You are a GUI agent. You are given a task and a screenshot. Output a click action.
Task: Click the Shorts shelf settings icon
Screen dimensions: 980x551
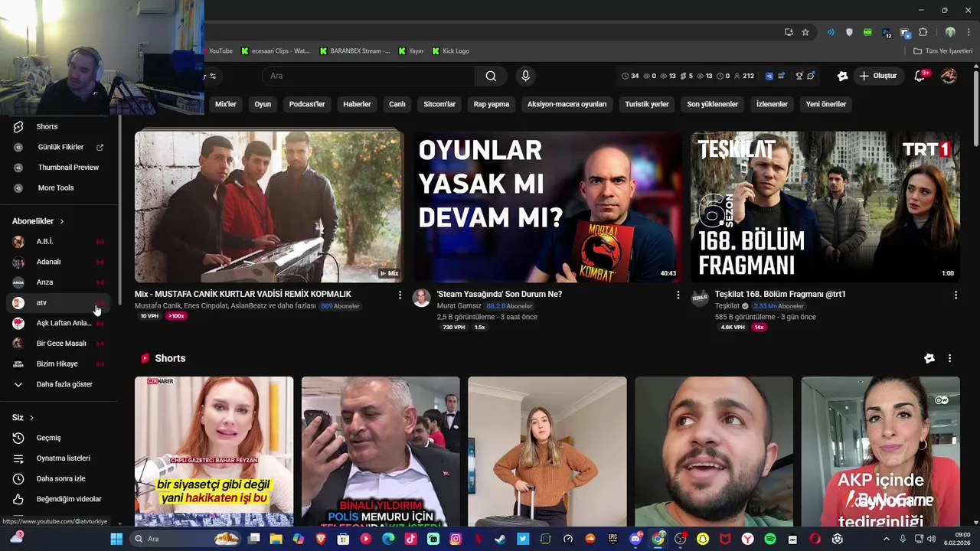tap(929, 358)
